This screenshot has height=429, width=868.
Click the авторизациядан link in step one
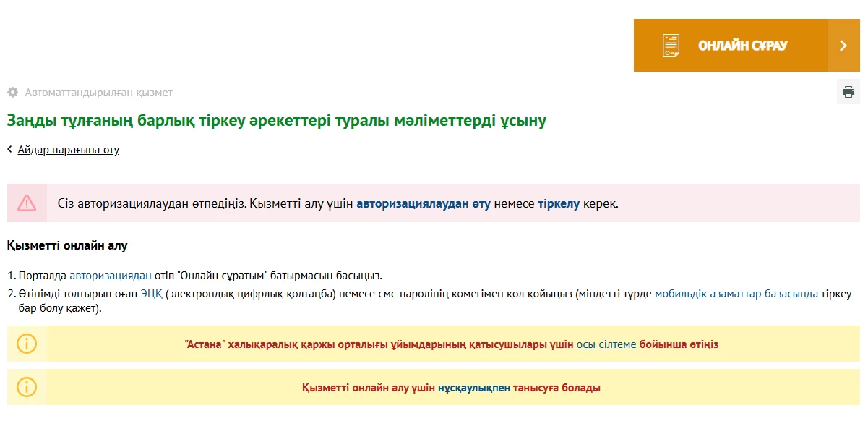point(111,276)
